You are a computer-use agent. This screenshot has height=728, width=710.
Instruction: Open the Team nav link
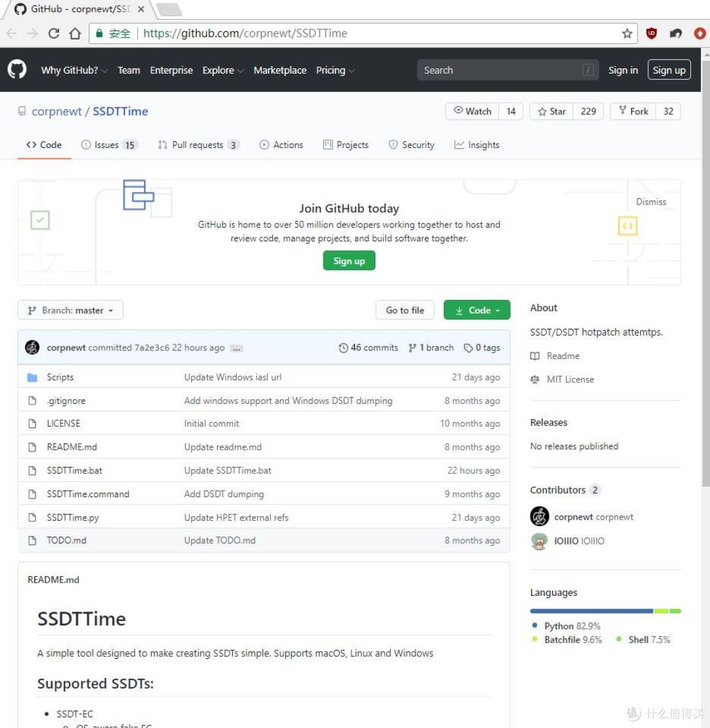(x=129, y=70)
